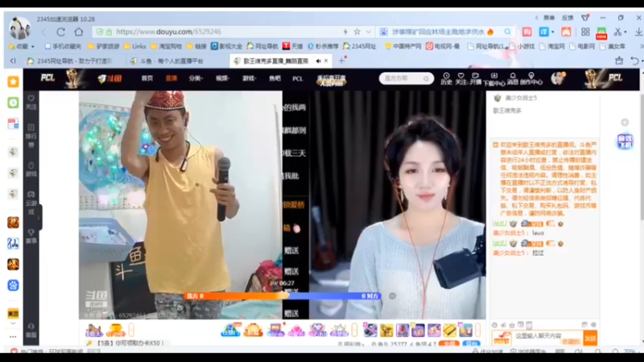Screen dimensions: 644x362
Task: Expand the 游戏 dropdown in Douyu nav
Action: 249,78
